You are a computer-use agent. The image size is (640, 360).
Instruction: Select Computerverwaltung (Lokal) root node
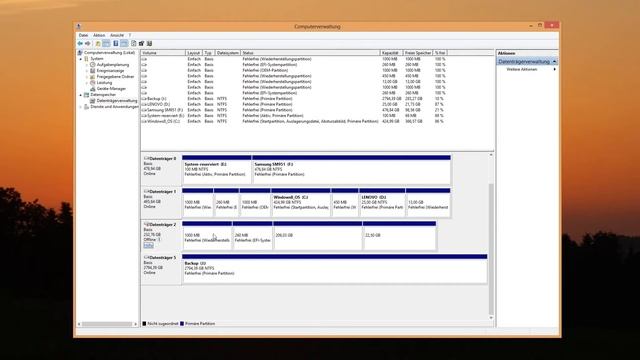[x=109, y=53]
